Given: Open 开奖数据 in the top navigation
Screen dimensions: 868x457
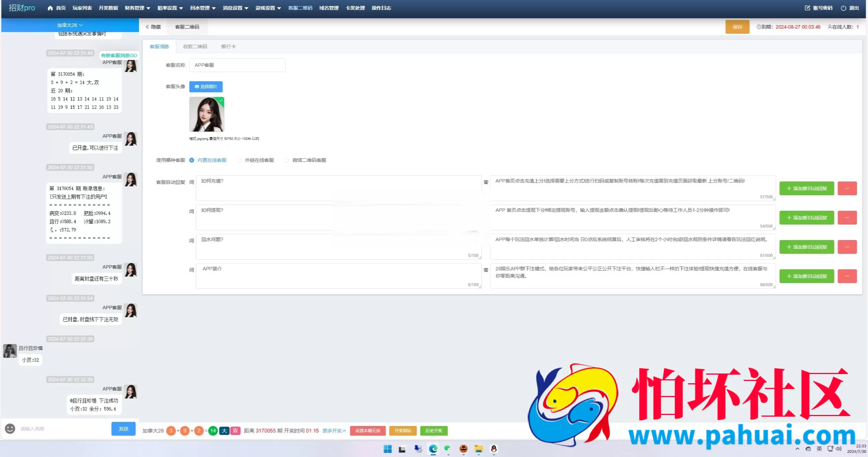Looking at the screenshot, I should point(108,8).
